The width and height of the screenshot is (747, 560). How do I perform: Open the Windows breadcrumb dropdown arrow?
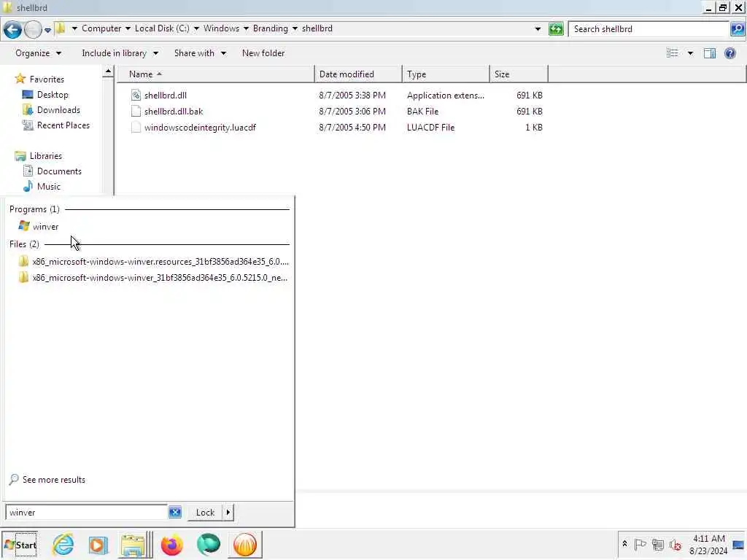tap(246, 28)
